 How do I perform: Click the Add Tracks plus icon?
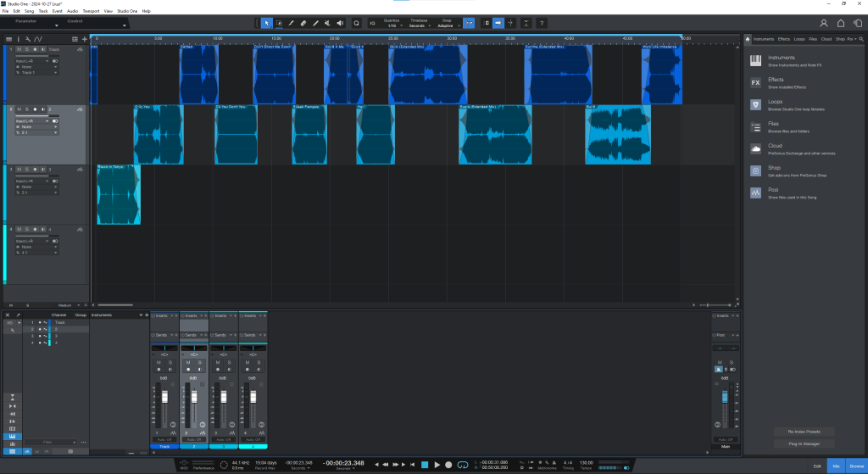84,39
